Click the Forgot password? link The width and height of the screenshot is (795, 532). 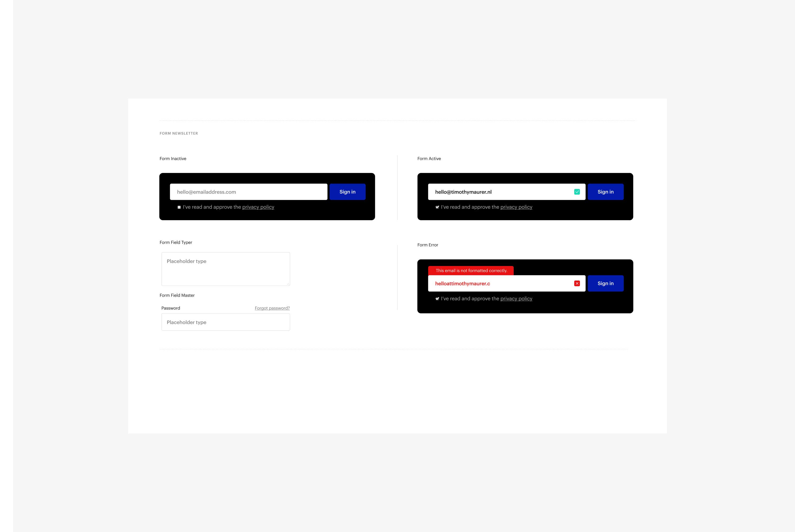pyautogui.click(x=272, y=308)
